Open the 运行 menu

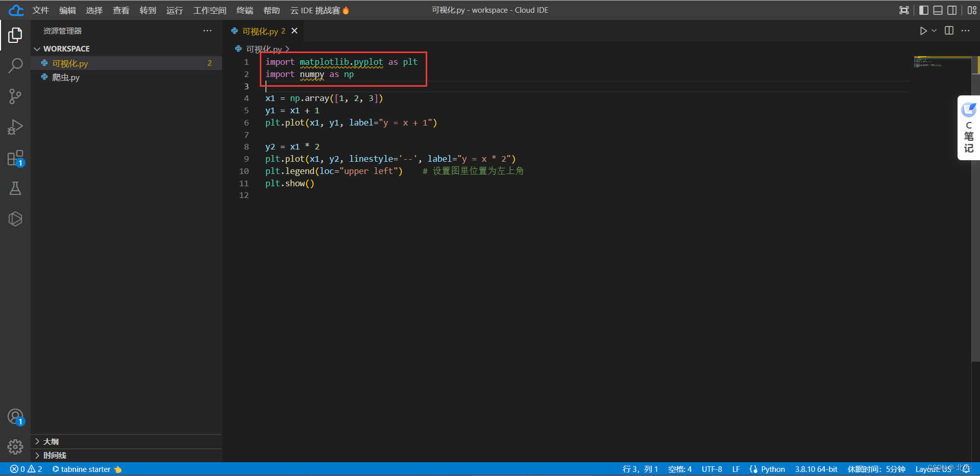[x=175, y=10]
